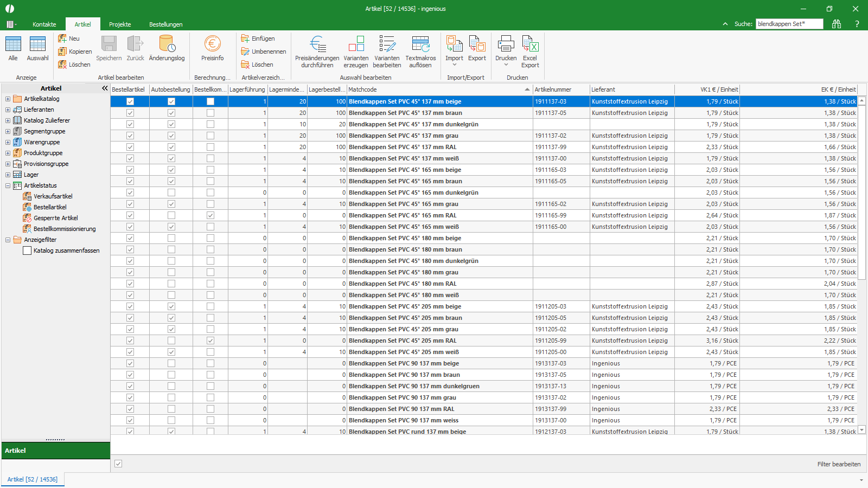
Task: Collapse the Artikelstatus tree node
Action: 8,185
